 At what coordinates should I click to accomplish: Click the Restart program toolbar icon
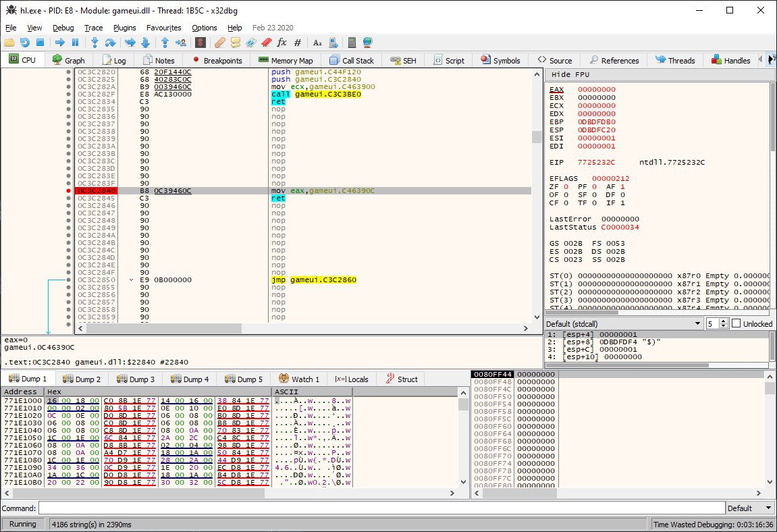24,43
